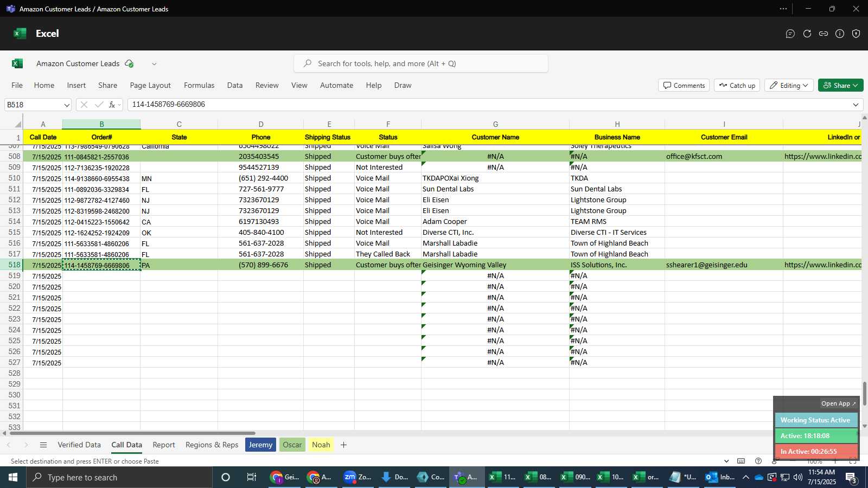Open Windows Start menu
Screen dimensions: 868x488
point(13,477)
